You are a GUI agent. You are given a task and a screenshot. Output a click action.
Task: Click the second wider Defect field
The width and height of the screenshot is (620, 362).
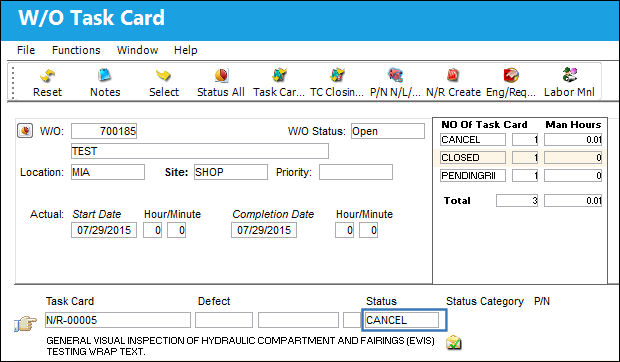299,320
